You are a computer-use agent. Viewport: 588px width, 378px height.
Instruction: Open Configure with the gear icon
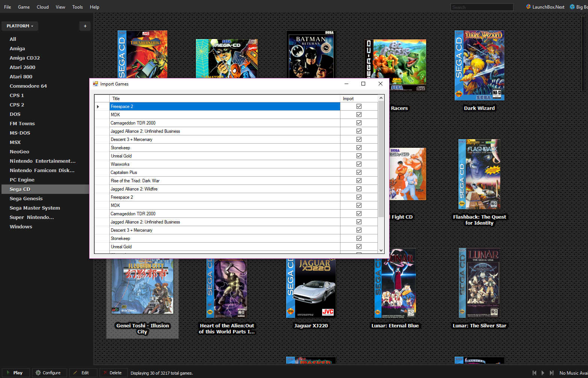(49, 373)
